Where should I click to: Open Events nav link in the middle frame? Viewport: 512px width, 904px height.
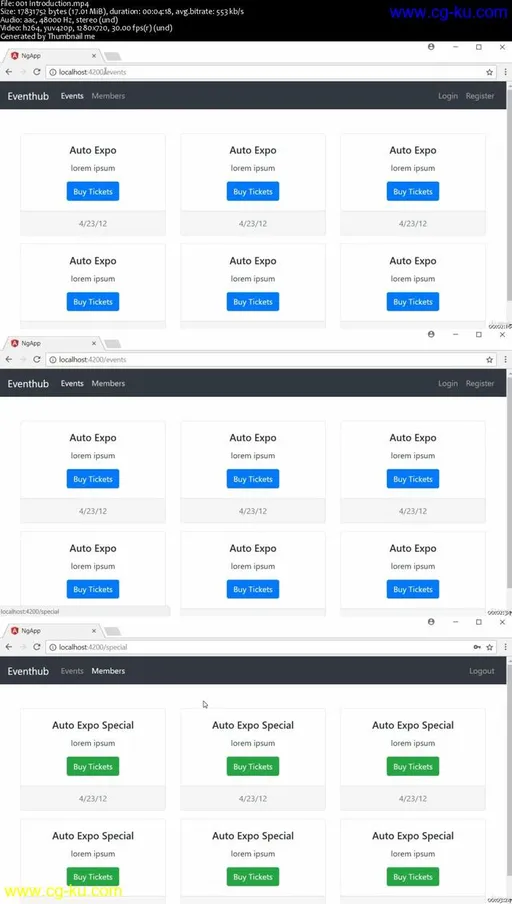pos(72,383)
